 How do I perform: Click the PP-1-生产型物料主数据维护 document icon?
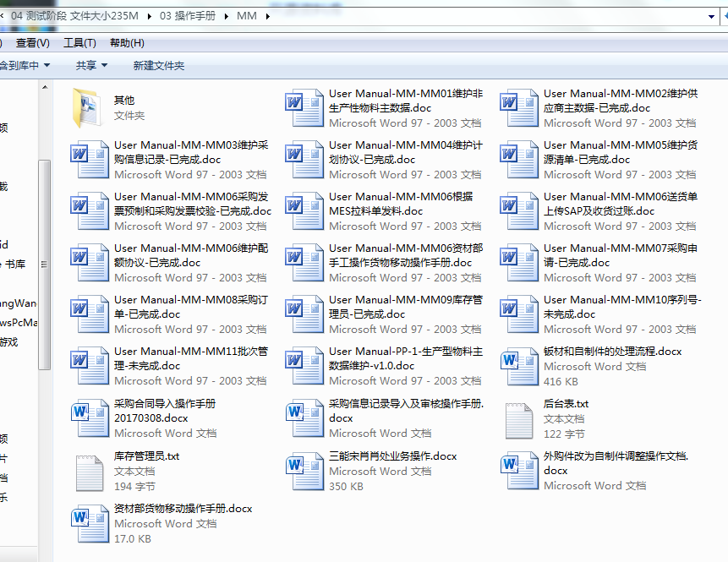pos(304,366)
